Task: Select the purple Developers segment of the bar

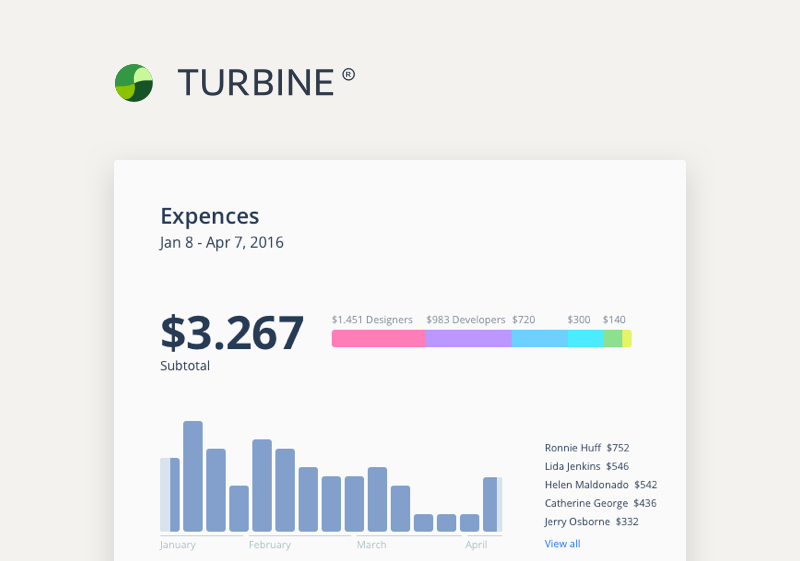Action: point(468,339)
